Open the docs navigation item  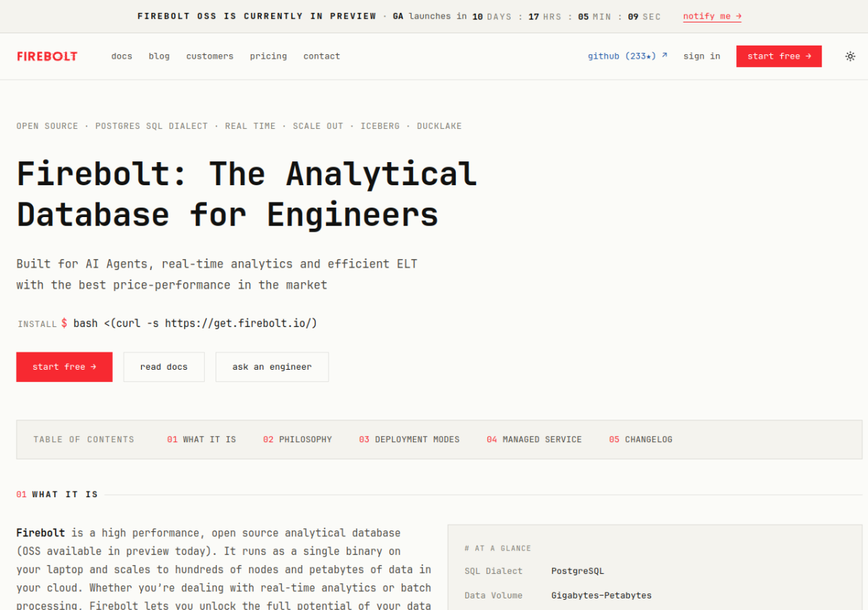122,56
